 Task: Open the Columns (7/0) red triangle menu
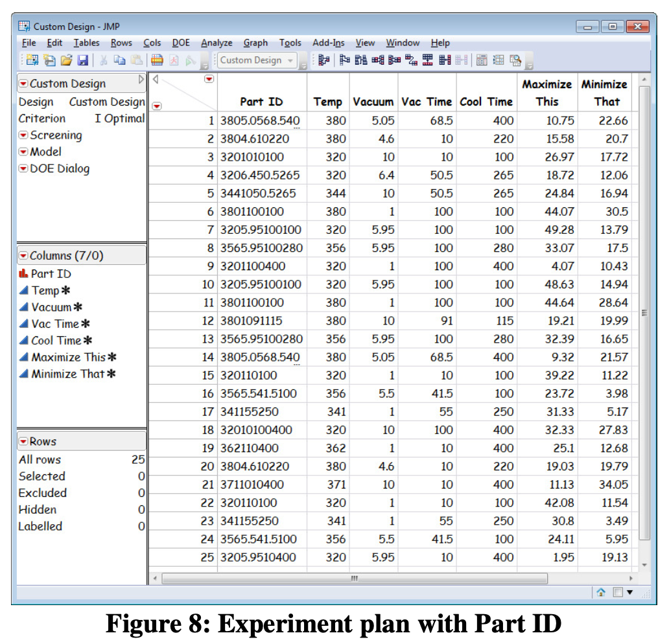[x=23, y=255]
